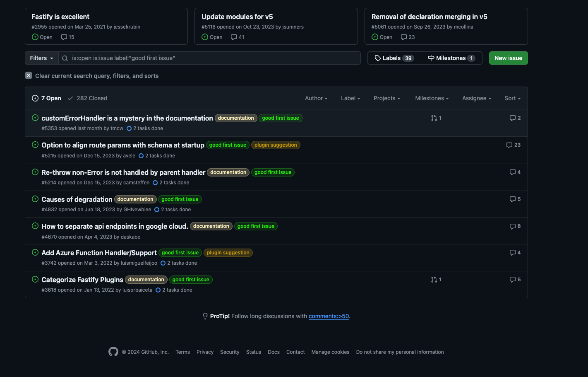This screenshot has width=588, height=377.
Task: Expand the Author filter
Action: click(316, 98)
